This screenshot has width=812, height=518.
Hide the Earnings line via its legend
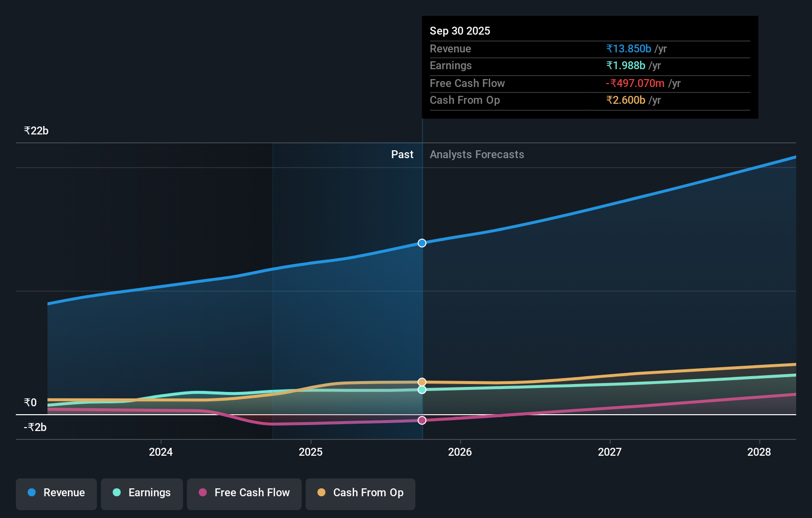(142, 493)
